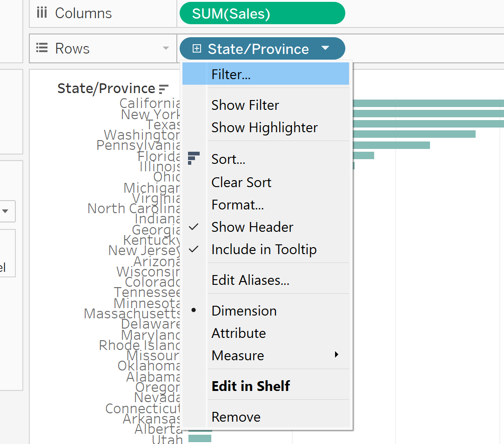Click Remove in the context menu
The width and height of the screenshot is (504, 444).
[x=236, y=417]
